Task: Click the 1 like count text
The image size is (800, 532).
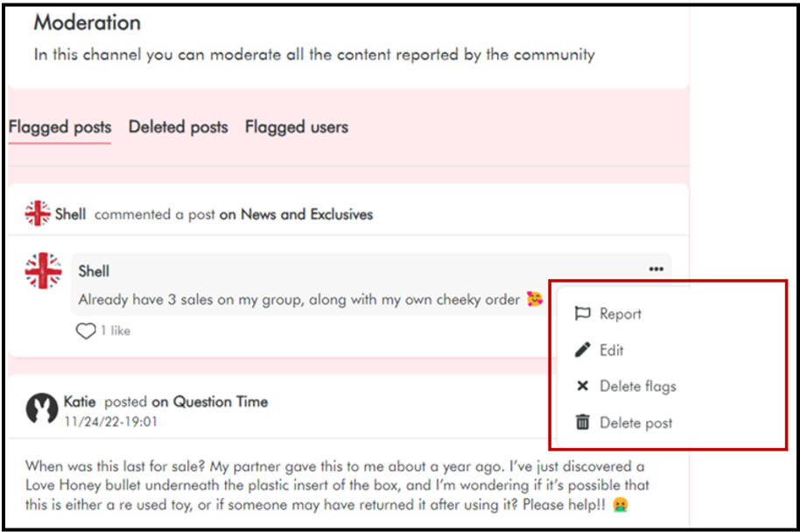Action: click(115, 331)
